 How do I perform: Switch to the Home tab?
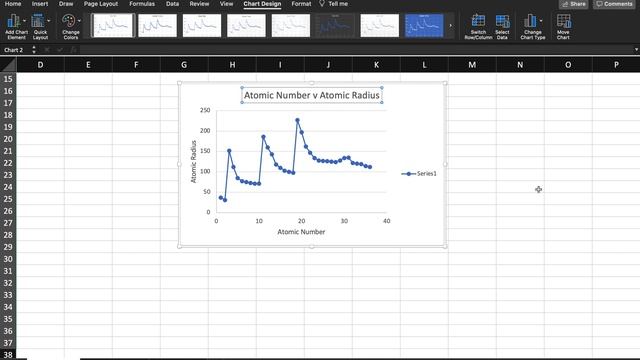tap(13, 4)
